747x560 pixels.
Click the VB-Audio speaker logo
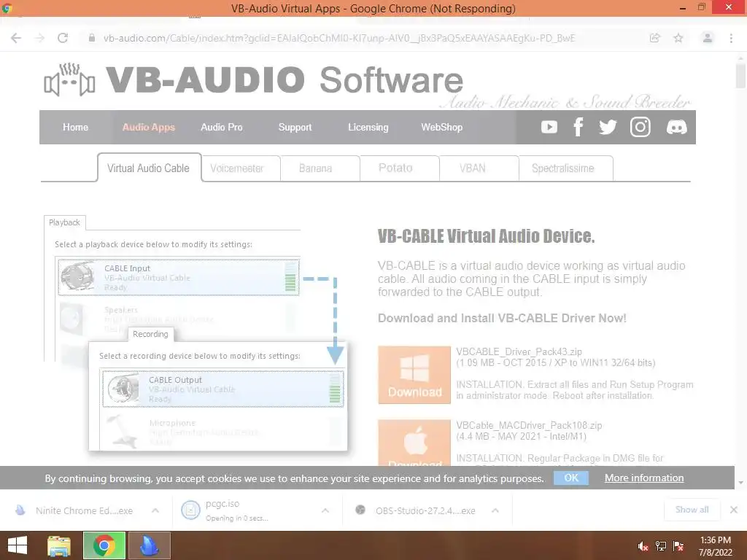coord(69,79)
